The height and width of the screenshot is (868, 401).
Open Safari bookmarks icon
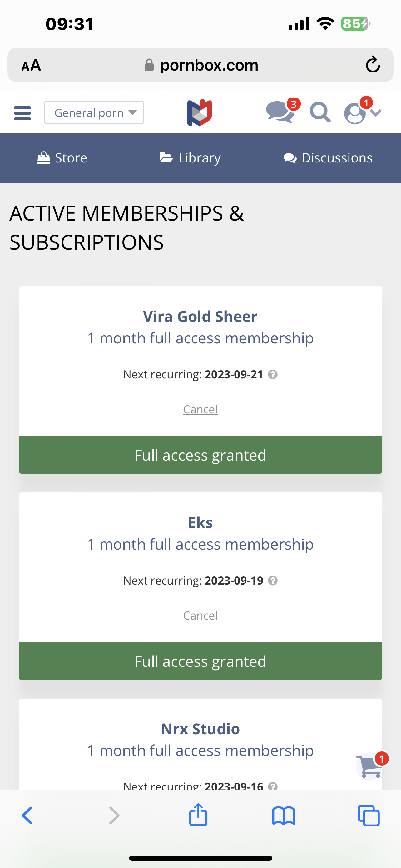click(284, 816)
